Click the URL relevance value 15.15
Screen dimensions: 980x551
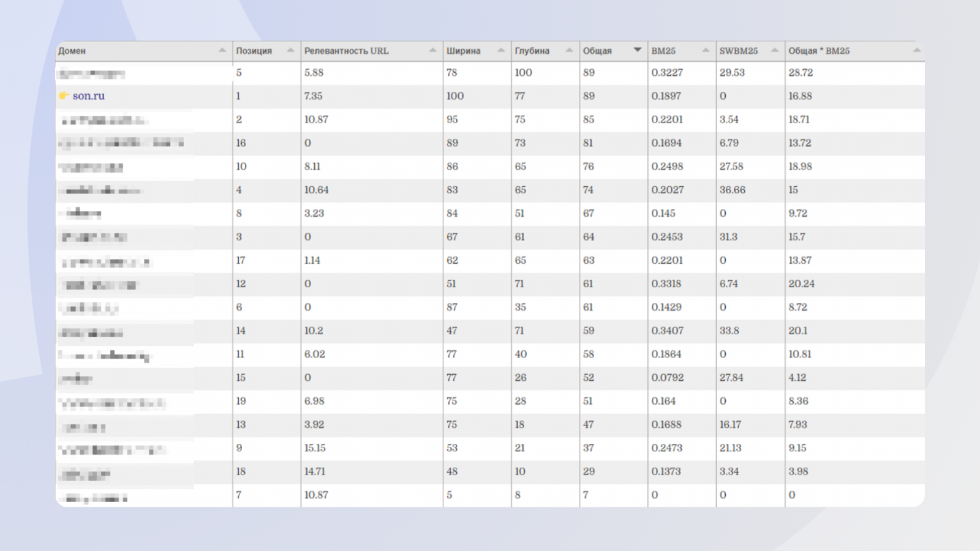coord(315,448)
